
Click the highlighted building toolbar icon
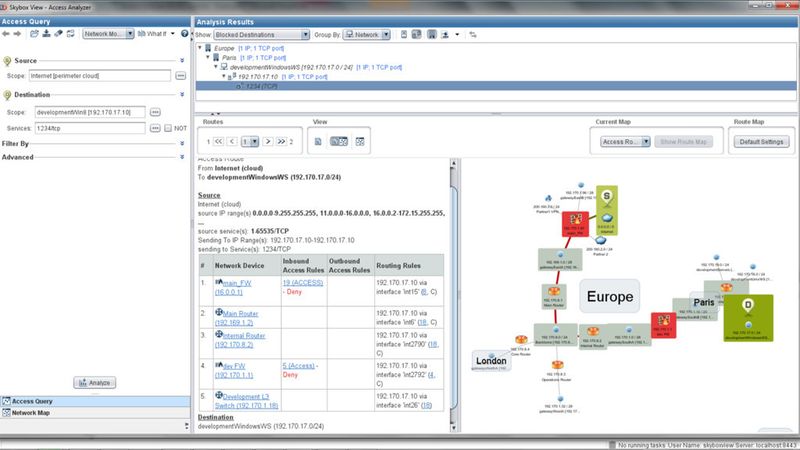tap(432, 35)
